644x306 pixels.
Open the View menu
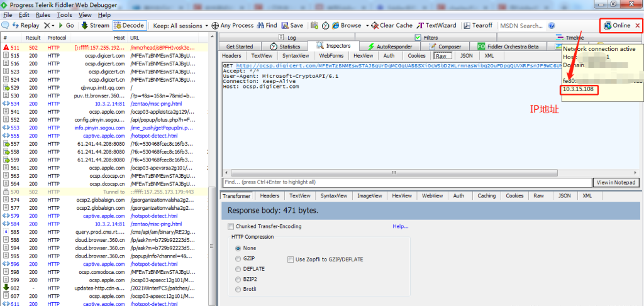[x=85, y=15]
